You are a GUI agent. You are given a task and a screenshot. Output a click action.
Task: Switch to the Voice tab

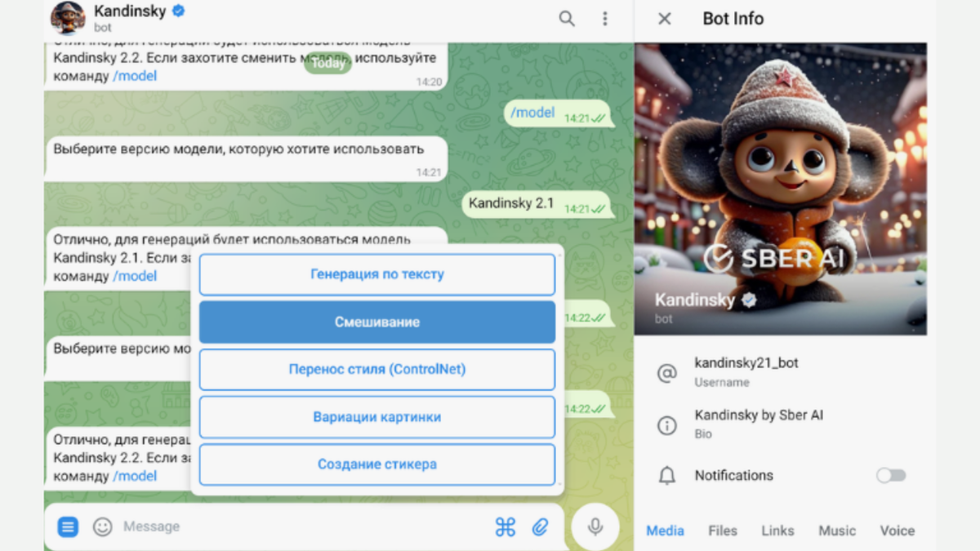coord(898,531)
